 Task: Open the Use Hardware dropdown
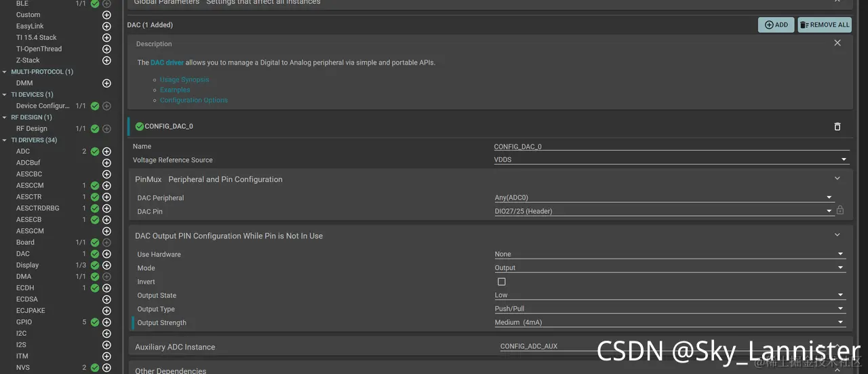(670, 254)
